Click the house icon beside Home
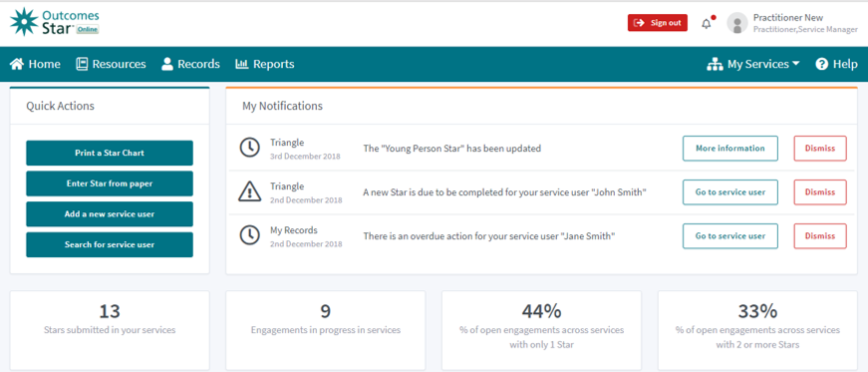Viewport: 868px width, 372px height. tap(17, 64)
